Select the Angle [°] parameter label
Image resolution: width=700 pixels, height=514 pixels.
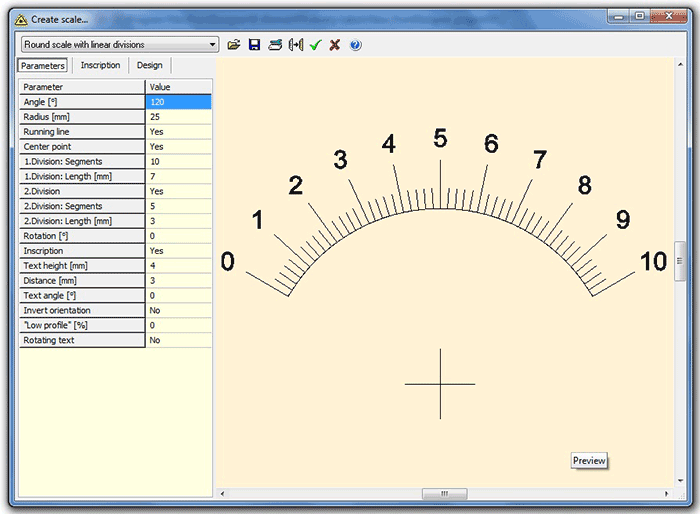coord(82,102)
